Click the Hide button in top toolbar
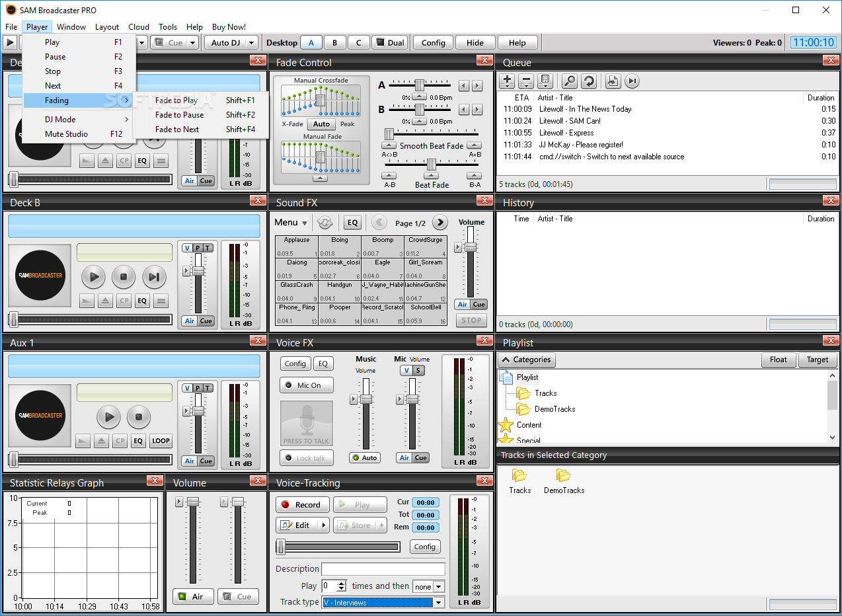This screenshot has height=616, width=842. point(475,42)
